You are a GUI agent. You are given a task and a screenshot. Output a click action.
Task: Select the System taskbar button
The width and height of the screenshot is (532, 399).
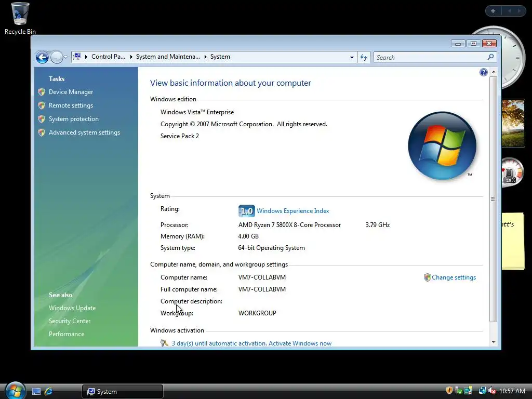pyautogui.click(x=123, y=392)
